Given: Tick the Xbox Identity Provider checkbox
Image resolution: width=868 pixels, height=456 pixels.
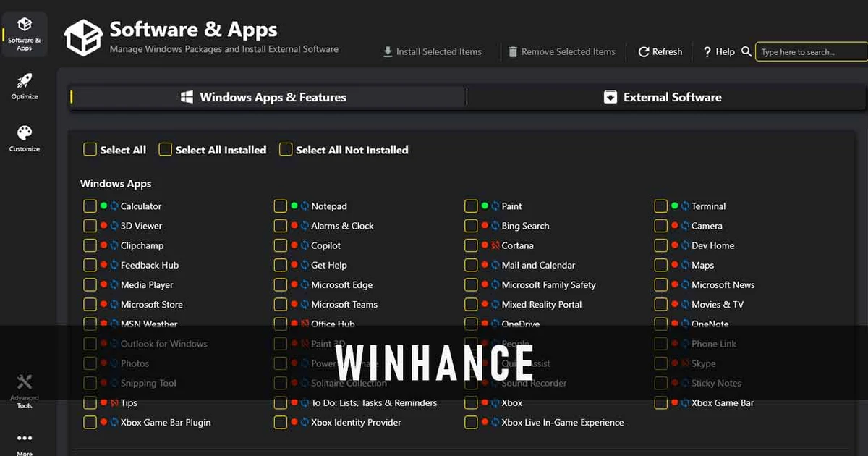Looking at the screenshot, I should click(281, 423).
